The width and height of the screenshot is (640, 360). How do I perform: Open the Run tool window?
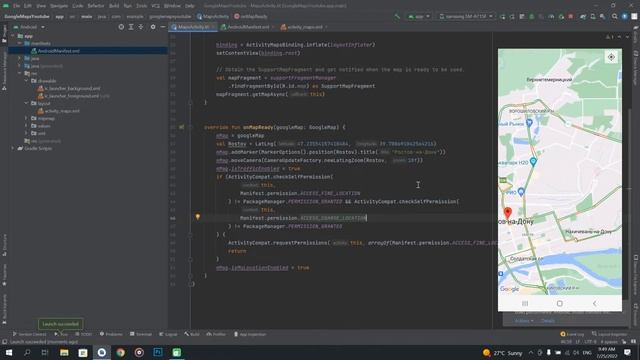tap(61, 334)
